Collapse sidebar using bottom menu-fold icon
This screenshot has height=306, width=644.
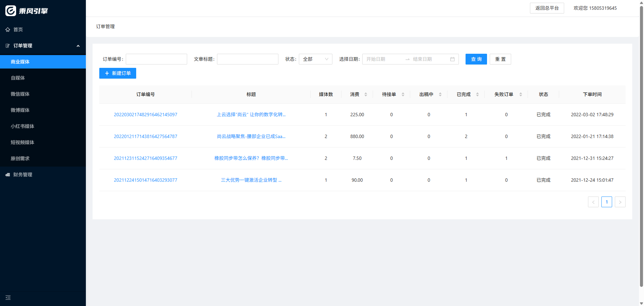[8, 298]
